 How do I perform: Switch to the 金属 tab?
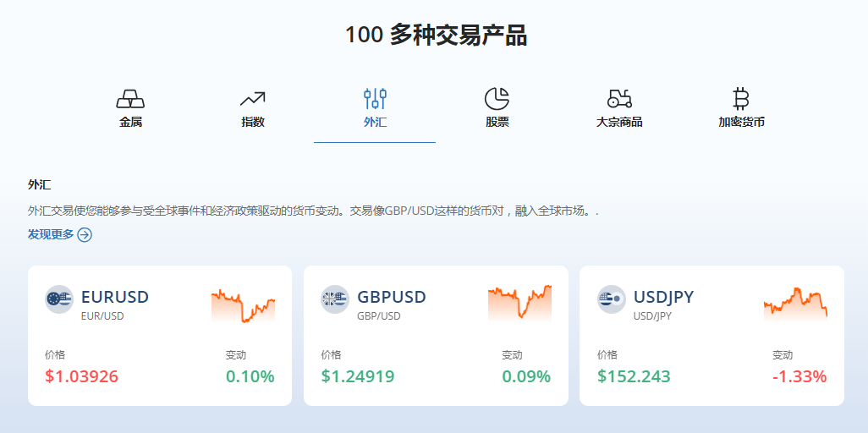click(130, 122)
